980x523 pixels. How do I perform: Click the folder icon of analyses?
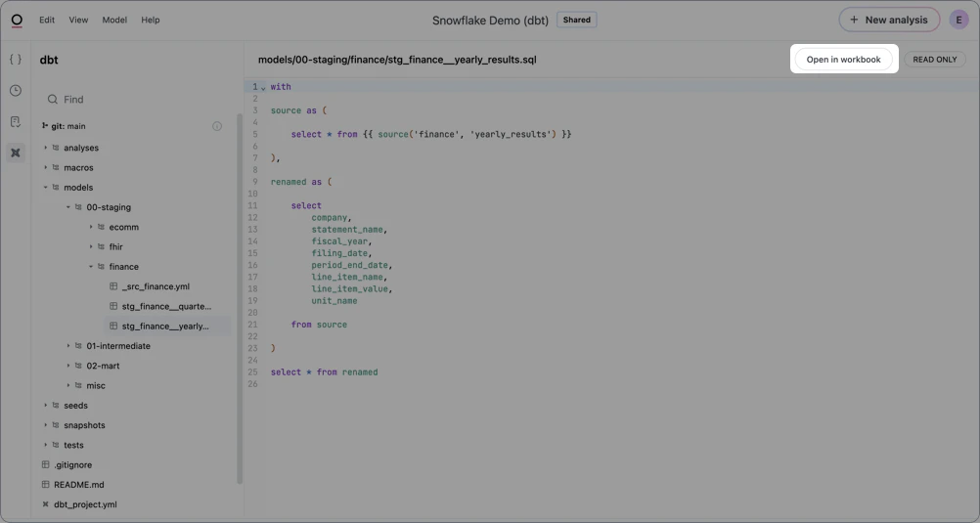coord(56,148)
